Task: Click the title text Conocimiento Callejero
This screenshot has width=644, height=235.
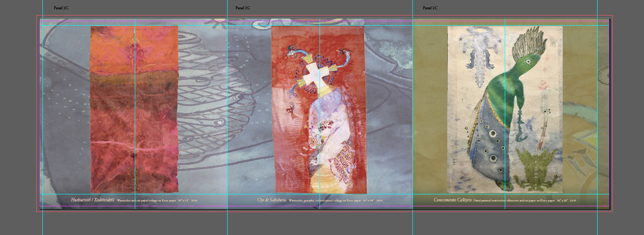Action: click(x=453, y=200)
